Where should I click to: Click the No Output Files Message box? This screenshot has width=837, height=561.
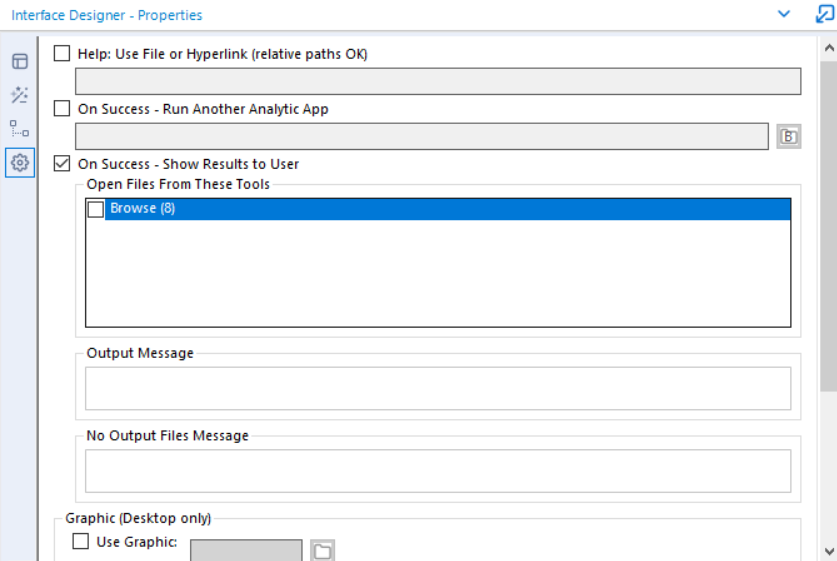click(438, 471)
